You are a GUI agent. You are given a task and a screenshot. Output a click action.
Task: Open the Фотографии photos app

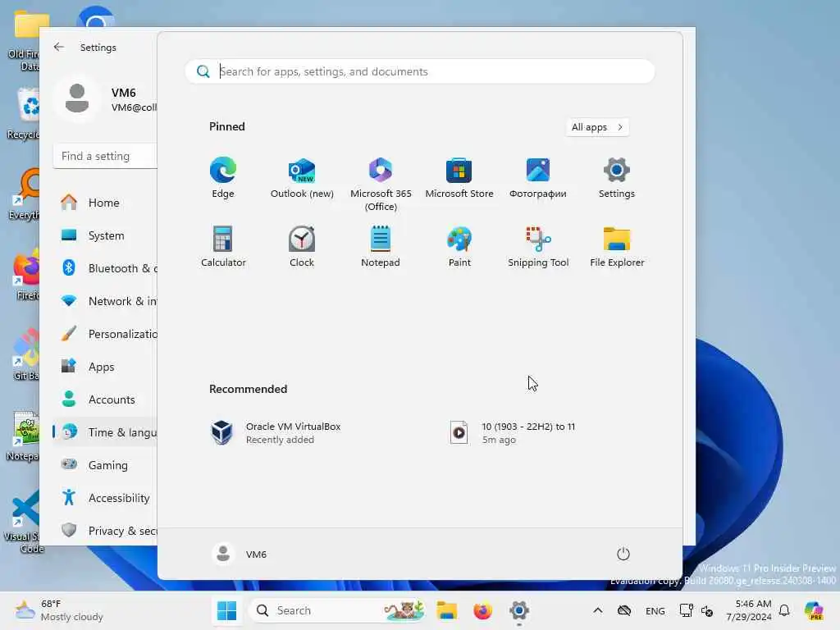coord(538,178)
